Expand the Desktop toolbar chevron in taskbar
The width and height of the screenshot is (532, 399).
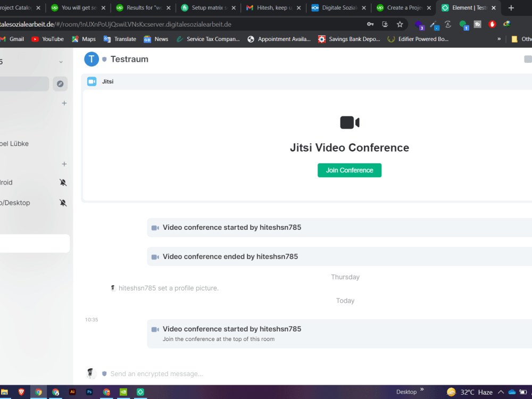pyautogui.click(x=422, y=389)
